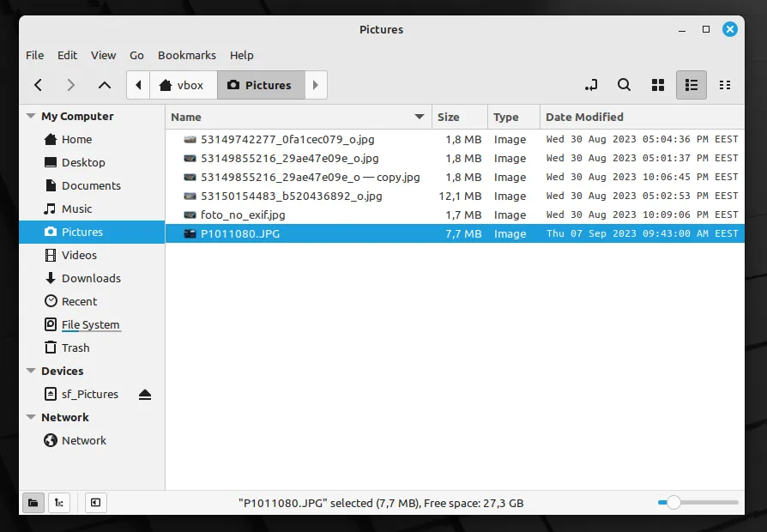
Task: Select the 53149855216_29ae47e09e_o — copy.jpg file
Action: pyautogui.click(x=455, y=177)
